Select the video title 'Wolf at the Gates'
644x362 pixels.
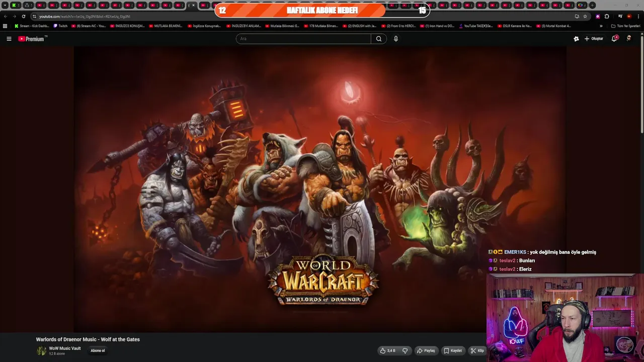(x=120, y=339)
